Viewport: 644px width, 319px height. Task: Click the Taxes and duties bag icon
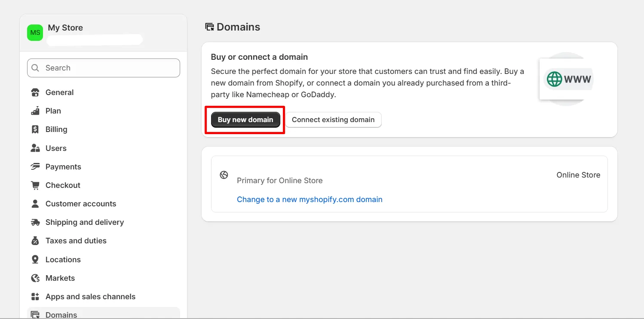35,241
